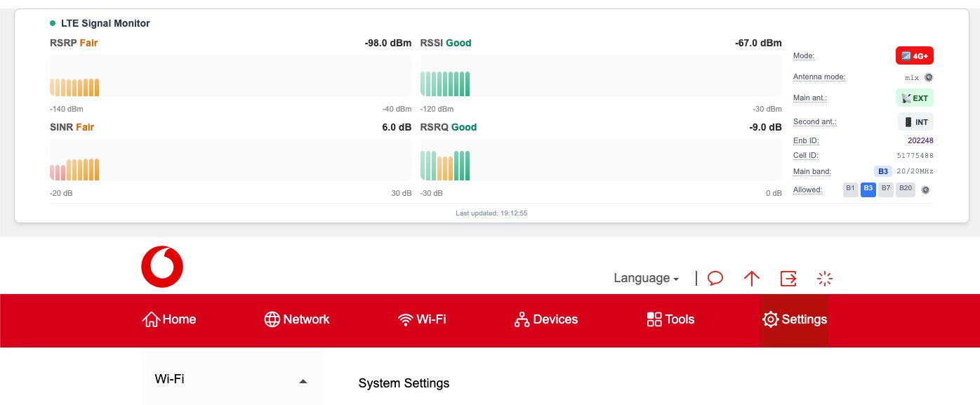Click the Antenna mode: label
The width and height of the screenshot is (980, 405).
pyautogui.click(x=819, y=77)
